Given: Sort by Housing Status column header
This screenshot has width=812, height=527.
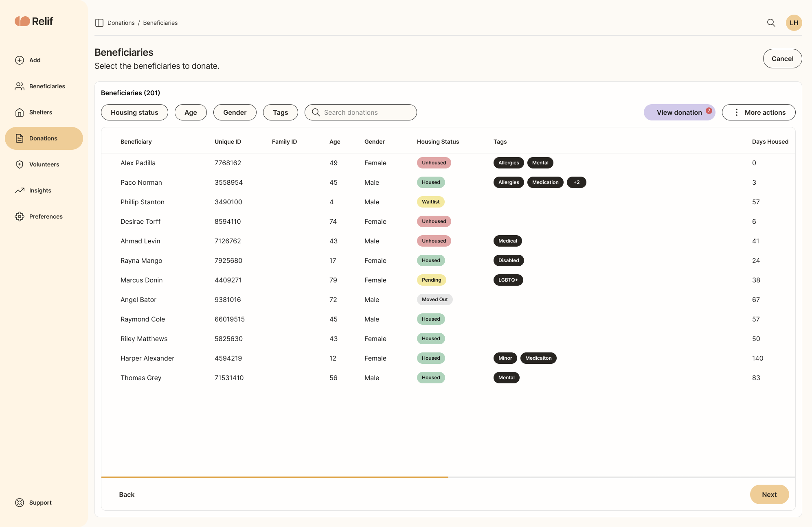Looking at the screenshot, I should [x=438, y=142].
